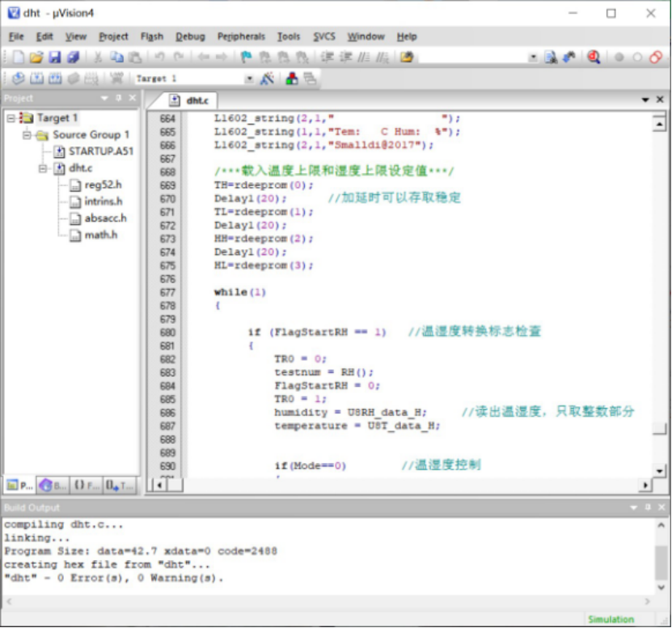The height and width of the screenshot is (628, 672).
Task: Open the Project menu
Action: [x=113, y=36]
